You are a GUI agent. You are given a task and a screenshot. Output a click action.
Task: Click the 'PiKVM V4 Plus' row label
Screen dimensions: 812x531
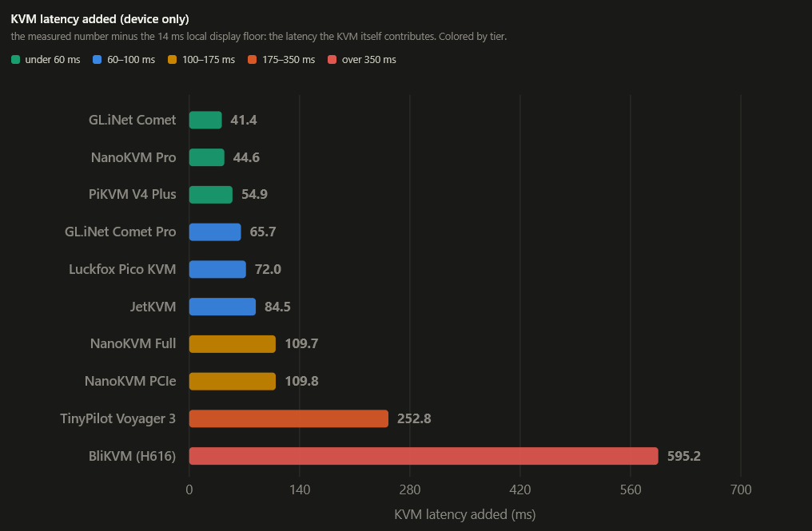132,195
